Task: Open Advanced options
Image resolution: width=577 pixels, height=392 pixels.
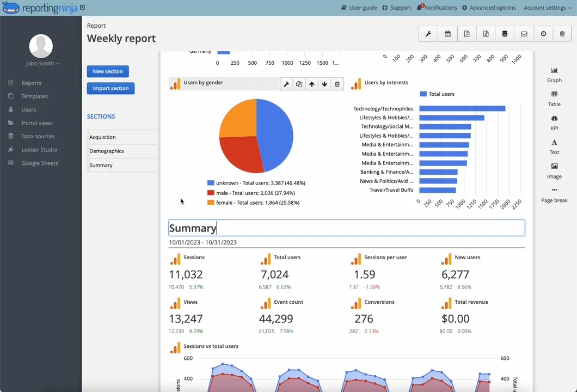Action: click(x=489, y=8)
